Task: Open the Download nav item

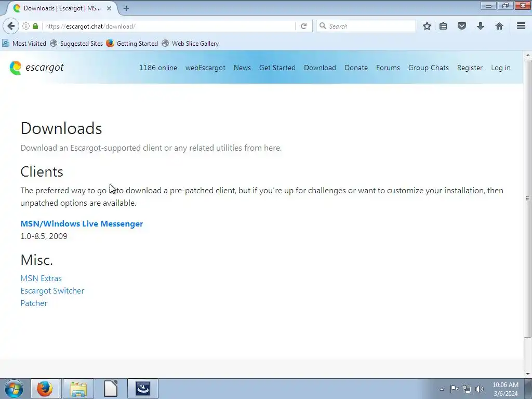Action: (320, 68)
